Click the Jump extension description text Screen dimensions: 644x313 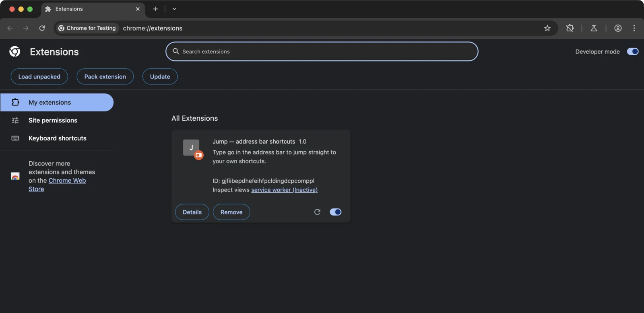[x=274, y=156]
